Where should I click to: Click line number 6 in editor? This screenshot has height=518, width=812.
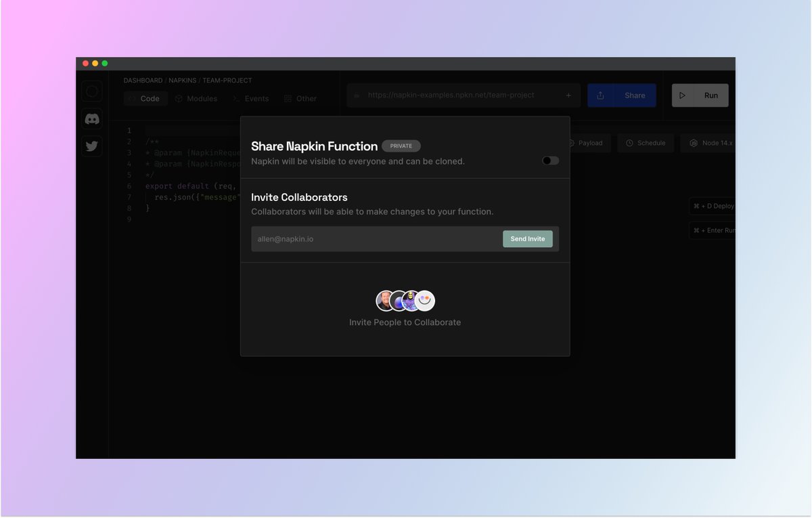pyautogui.click(x=129, y=186)
